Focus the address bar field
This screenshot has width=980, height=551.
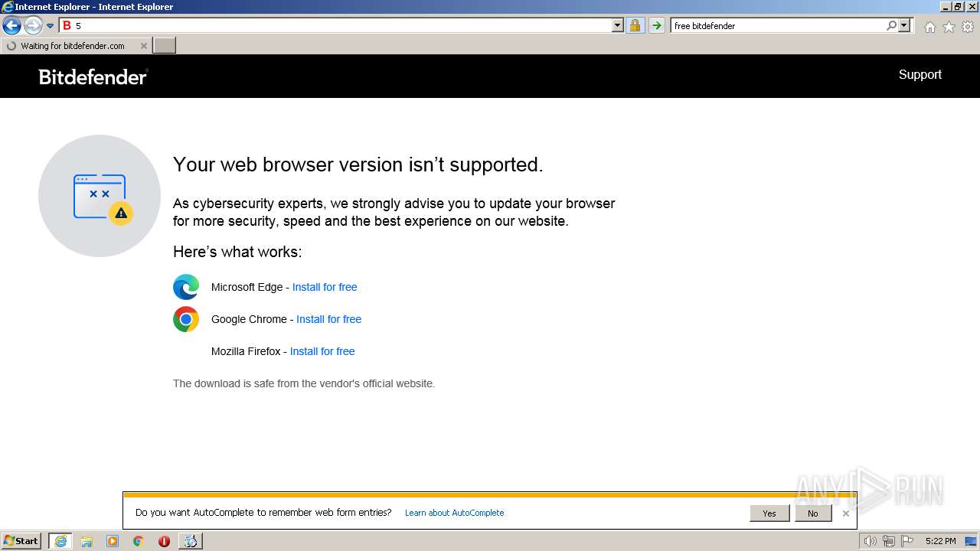[342, 26]
